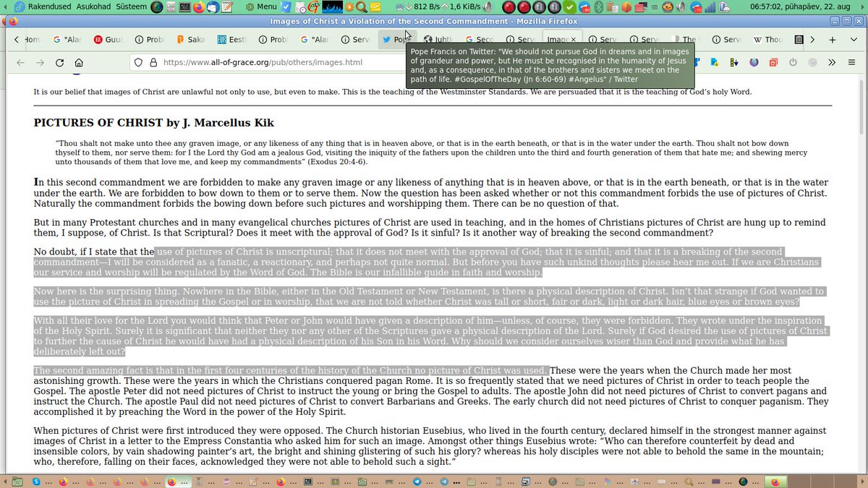
Task: Show more toolbar extensions overflow chevron
Action: [832, 62]
